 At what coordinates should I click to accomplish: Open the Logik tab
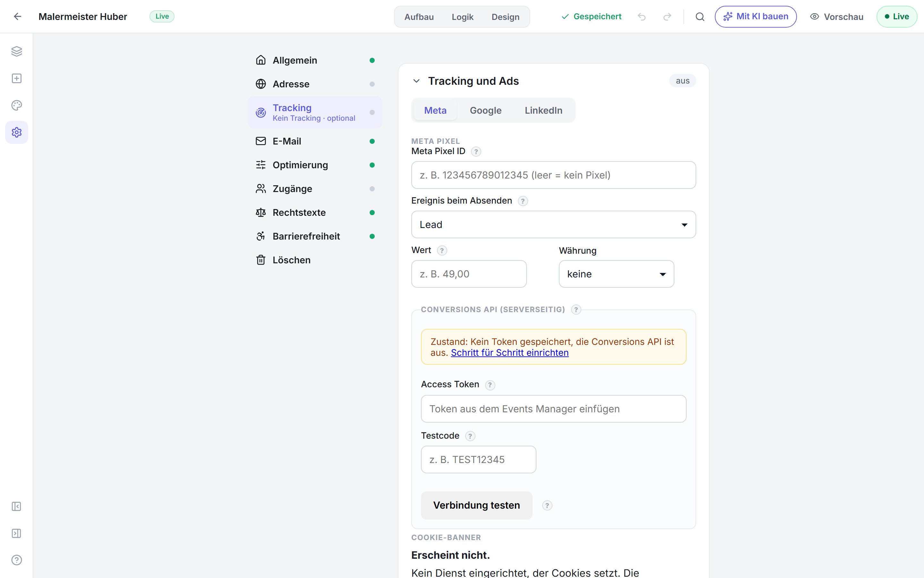point(462,17)
